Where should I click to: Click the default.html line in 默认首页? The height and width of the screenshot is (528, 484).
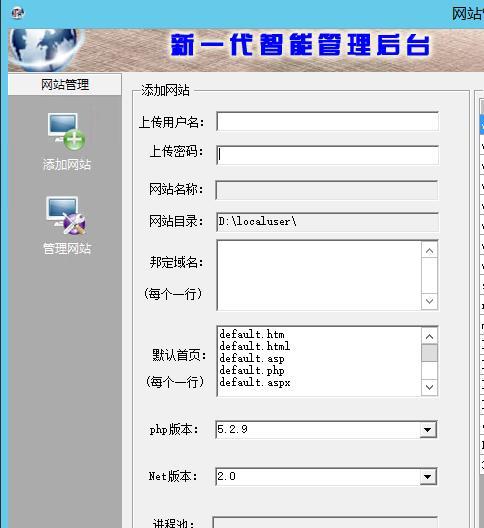tap(255, 346)
